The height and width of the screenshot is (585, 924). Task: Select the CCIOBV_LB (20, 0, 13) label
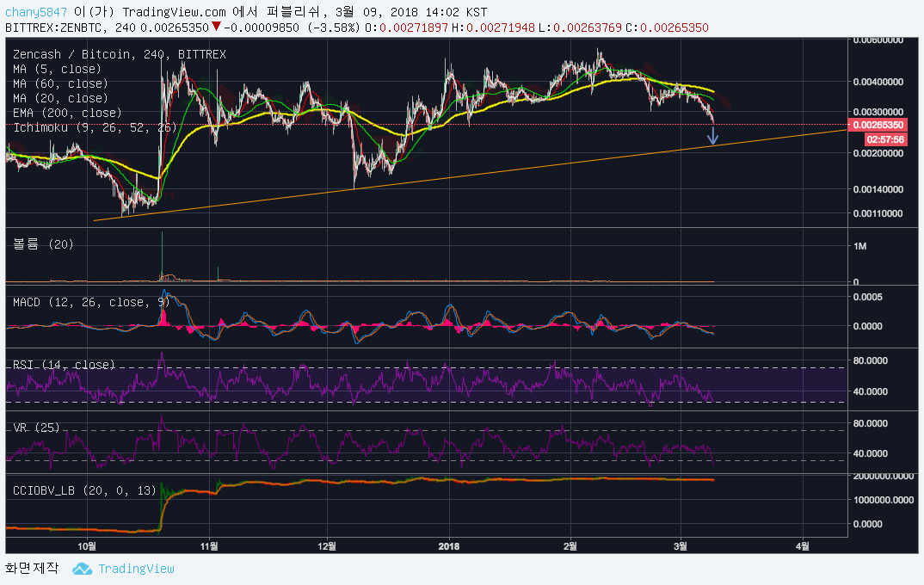pyautogui.click(x=84, y=490)
